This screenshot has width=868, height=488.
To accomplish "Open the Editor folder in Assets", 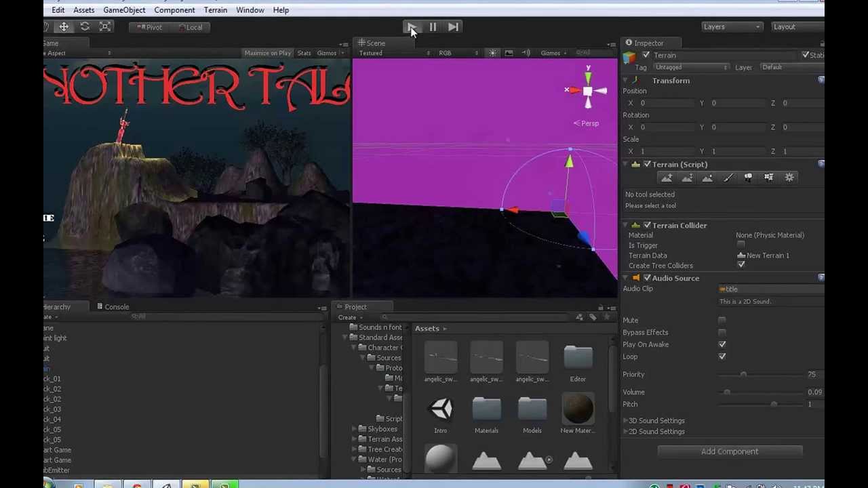I will pos(578,363).
